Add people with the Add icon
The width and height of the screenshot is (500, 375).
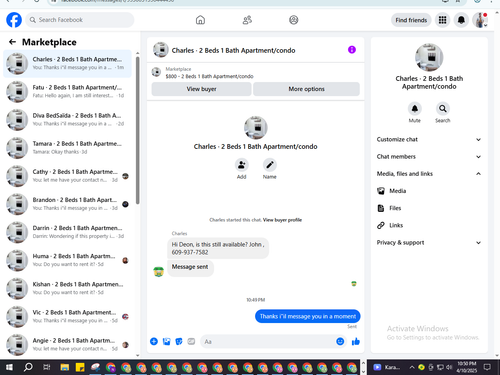click(241, 165)
